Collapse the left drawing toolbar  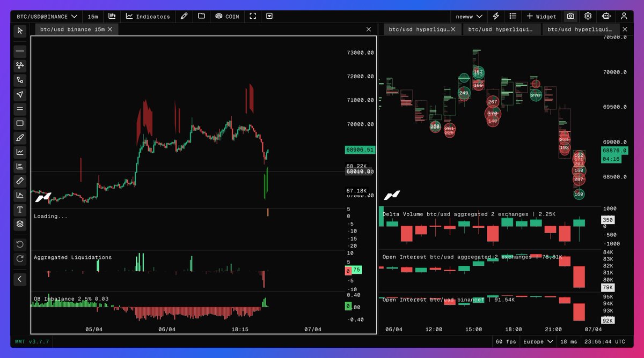pyautogui.click(x=20, y=279)
